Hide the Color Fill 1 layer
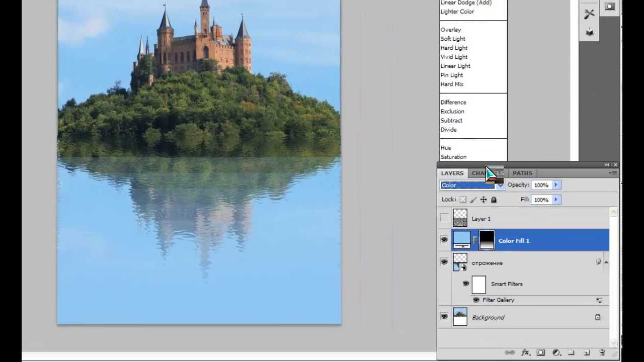Viewport: 644px width, 362px height. (x=444, y=240)
